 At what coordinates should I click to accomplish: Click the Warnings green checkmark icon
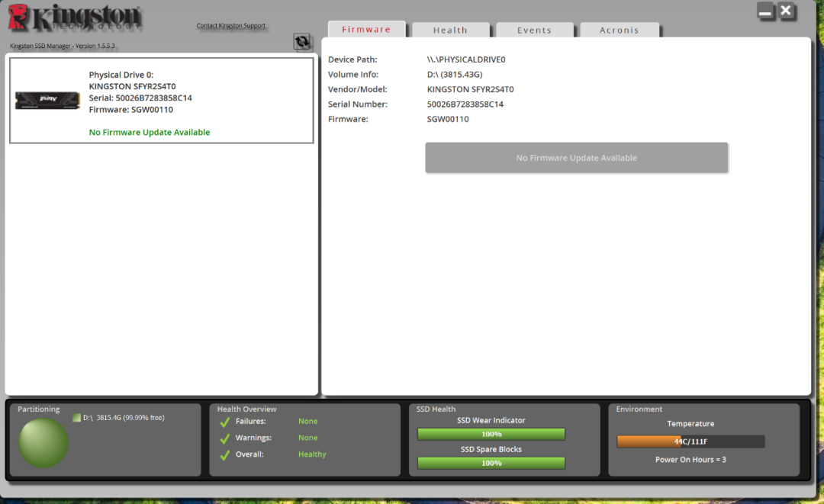click(225, 438)
